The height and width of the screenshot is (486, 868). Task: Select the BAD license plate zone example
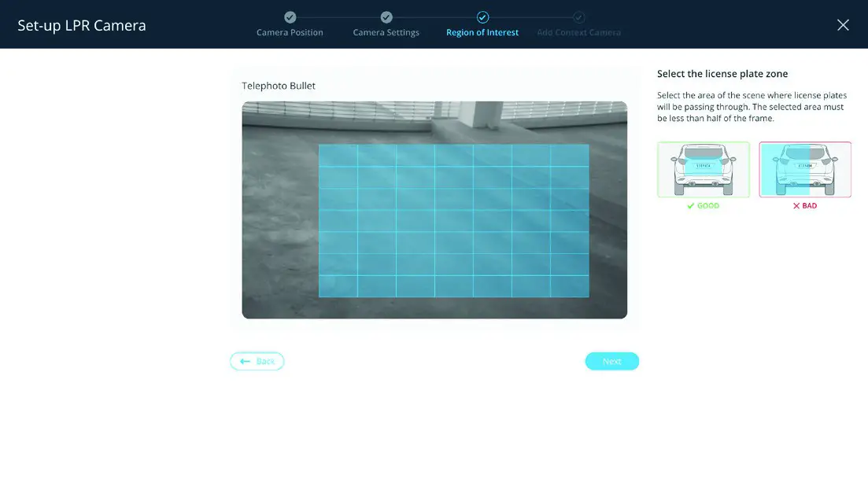coord(804,169)
